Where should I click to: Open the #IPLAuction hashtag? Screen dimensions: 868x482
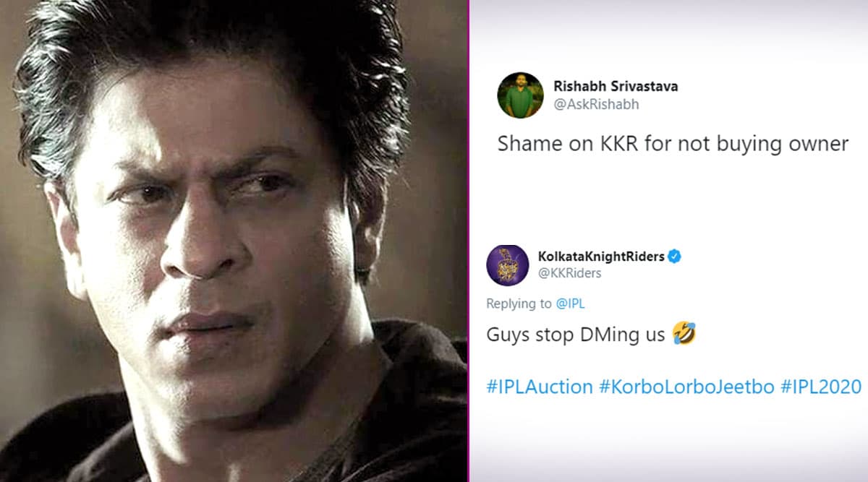click(x=540, y=387)
